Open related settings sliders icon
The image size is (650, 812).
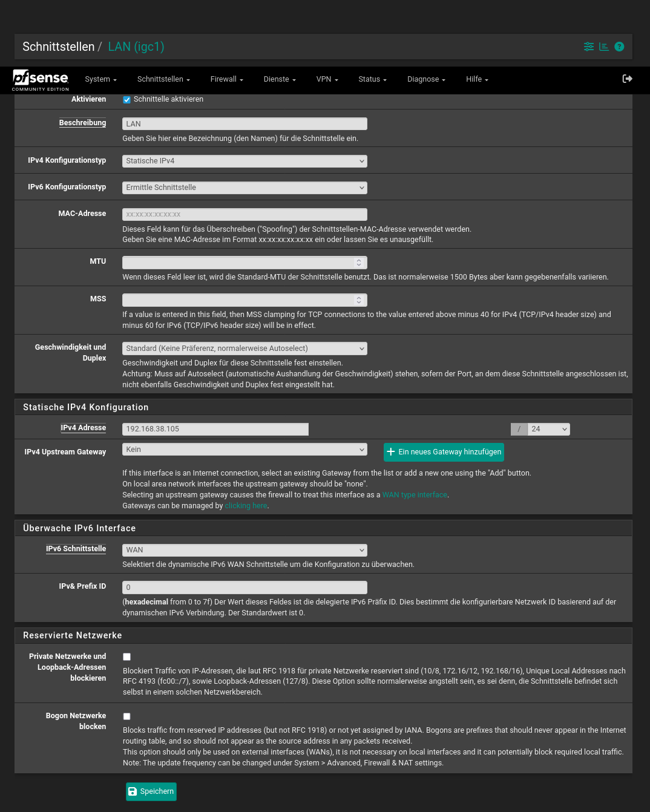[588, 47]
